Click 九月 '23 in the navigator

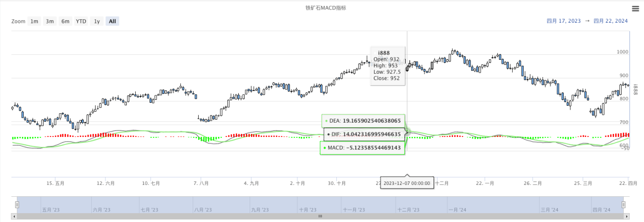pyautogui.click(x=259, y=210)
